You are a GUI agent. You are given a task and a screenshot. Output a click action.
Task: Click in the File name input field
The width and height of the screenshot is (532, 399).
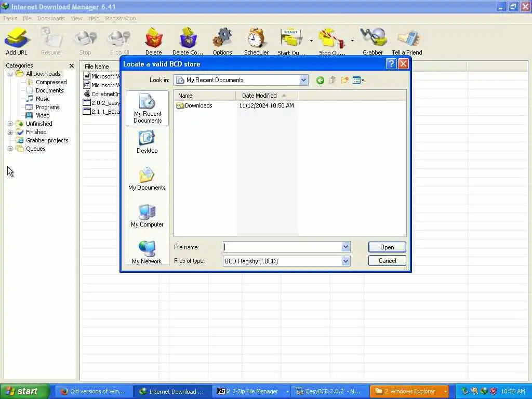point(282,247)
